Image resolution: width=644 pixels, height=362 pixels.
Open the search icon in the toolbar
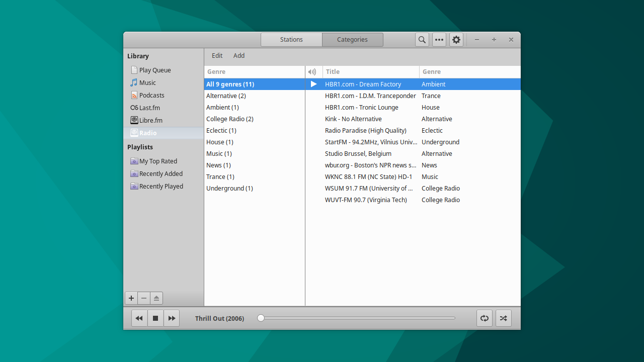(x=422, y=40)
